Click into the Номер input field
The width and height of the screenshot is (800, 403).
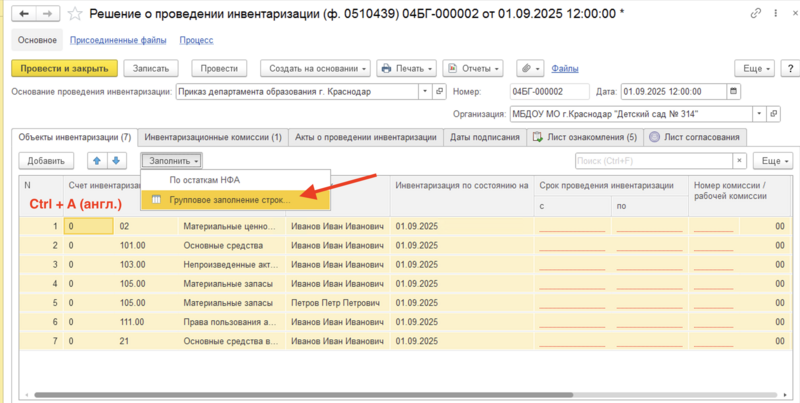(x=550, y=92)
